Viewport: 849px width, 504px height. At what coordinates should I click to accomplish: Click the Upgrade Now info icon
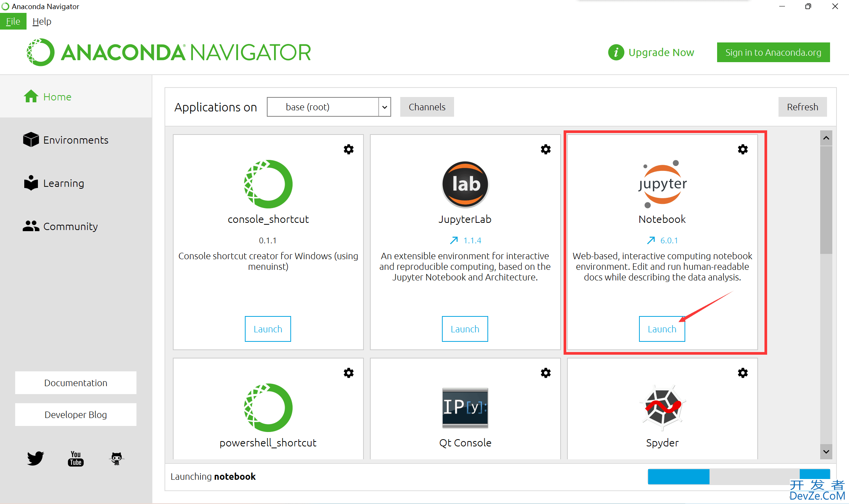616,52
